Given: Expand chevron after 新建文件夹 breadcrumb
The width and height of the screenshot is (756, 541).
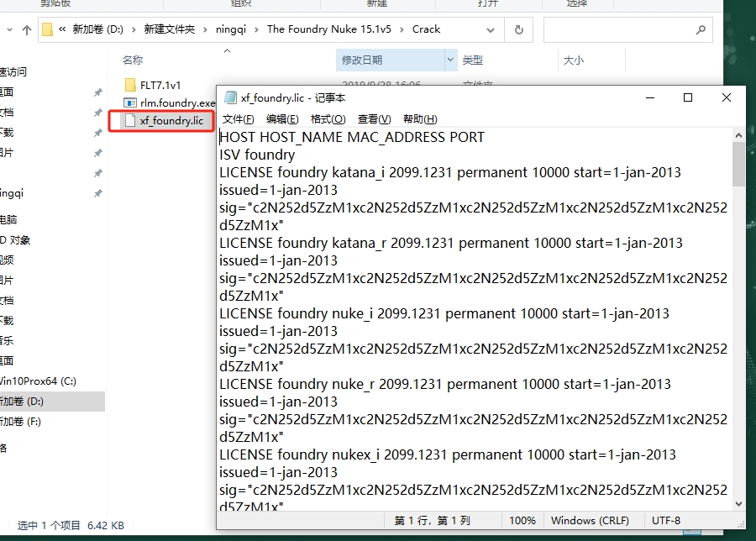Looking at the screenshot, I should [206, 29].
